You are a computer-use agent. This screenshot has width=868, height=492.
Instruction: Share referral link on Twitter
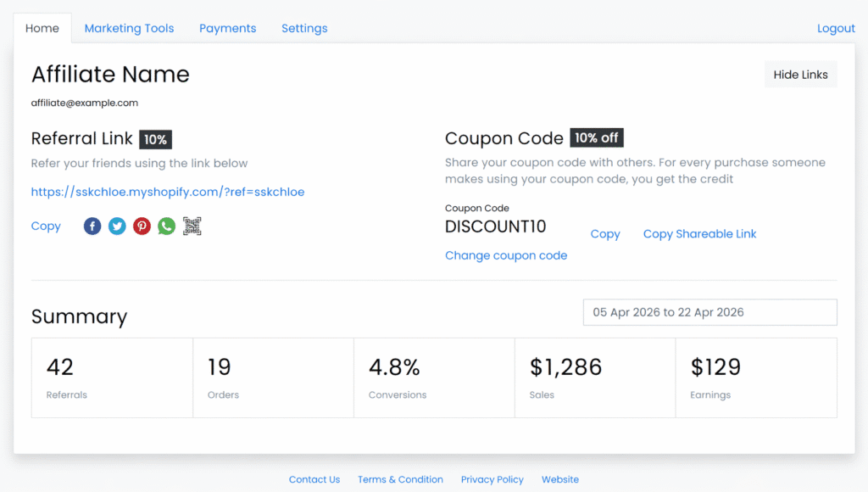(116, 226)
